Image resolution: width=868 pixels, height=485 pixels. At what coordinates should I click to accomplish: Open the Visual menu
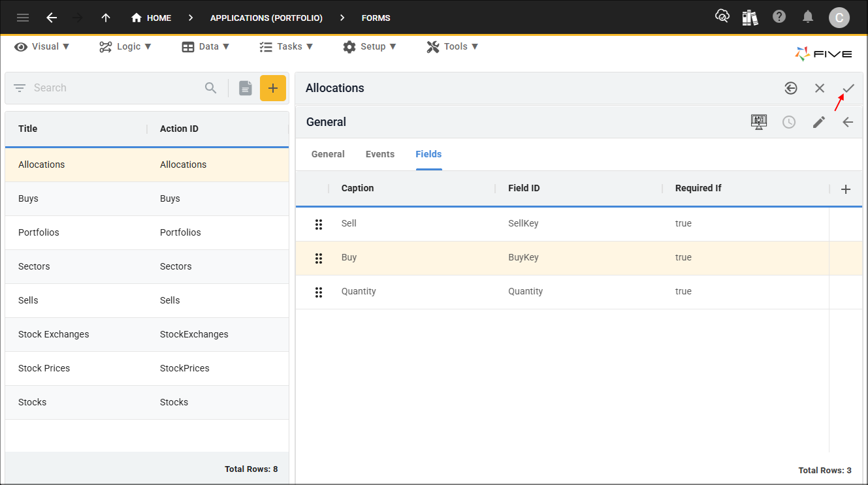coord(42,46)
